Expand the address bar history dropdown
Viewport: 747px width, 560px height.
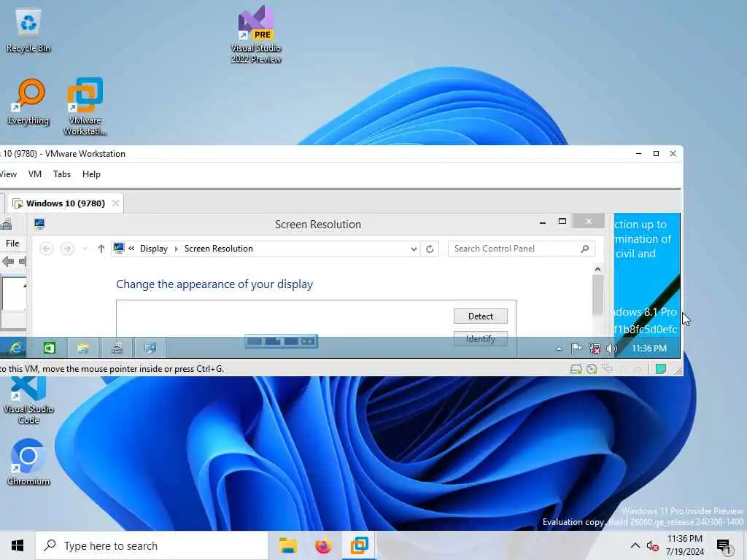point(414,249)
